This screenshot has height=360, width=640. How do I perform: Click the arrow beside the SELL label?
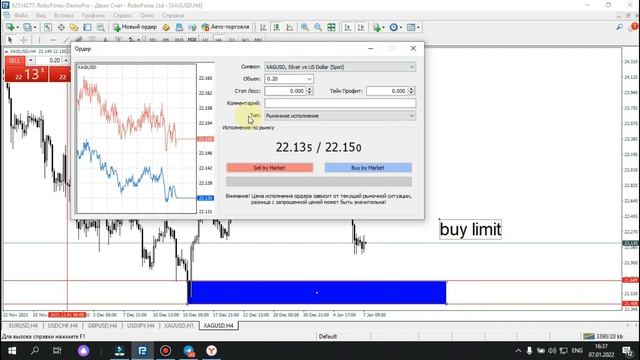[30, 60]
